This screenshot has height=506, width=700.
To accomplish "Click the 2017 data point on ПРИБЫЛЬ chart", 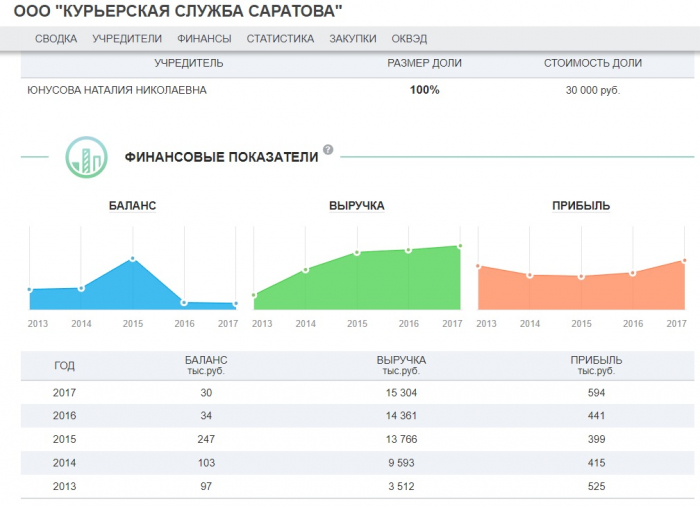I will tap(684, 261).
